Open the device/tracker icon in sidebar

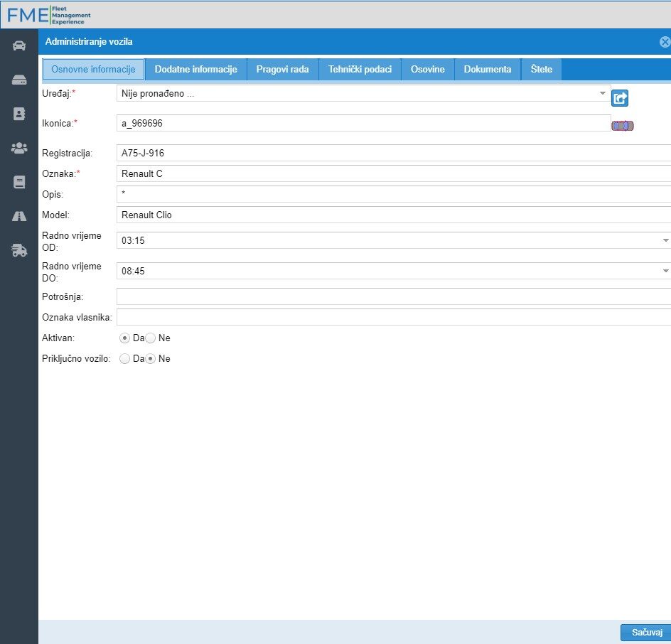pyautogui.click(x=18, y=80)
